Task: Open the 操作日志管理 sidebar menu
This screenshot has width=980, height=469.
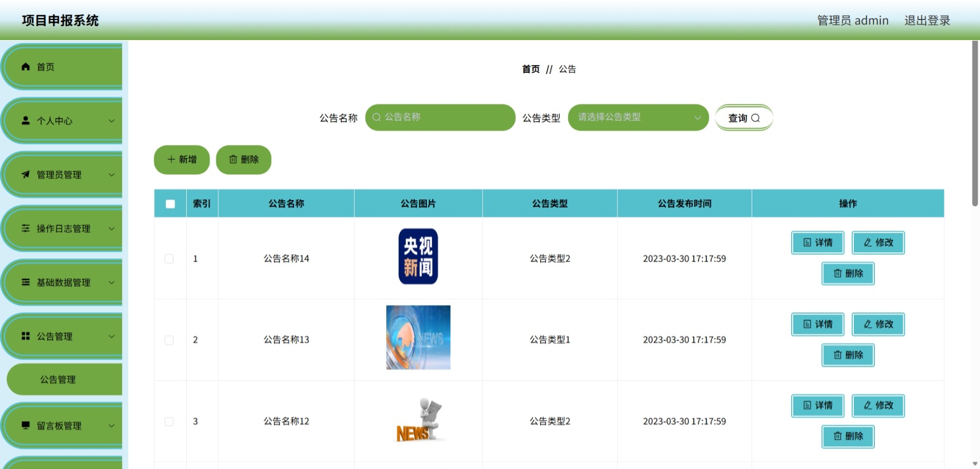Action: point(62,228)
